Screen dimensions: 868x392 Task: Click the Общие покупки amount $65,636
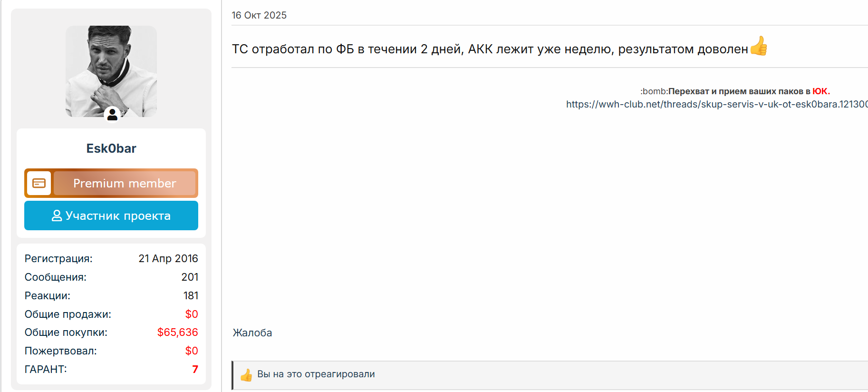pos(177,332)
